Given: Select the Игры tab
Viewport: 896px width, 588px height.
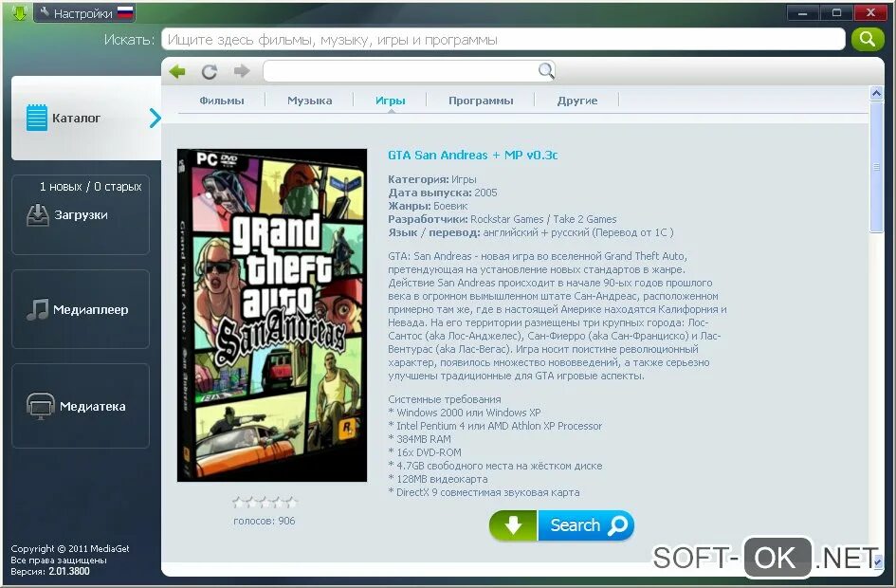Looking at the screenshot, I should tap(391, 101).
